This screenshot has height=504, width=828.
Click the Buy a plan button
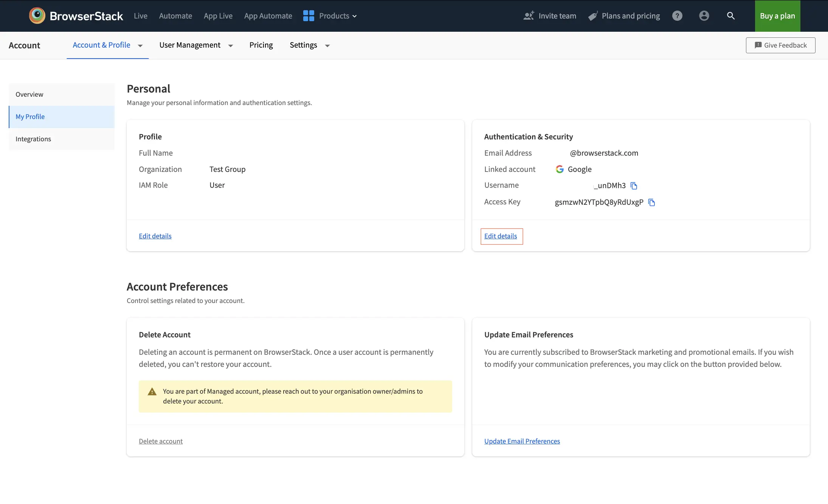(777, 16)
